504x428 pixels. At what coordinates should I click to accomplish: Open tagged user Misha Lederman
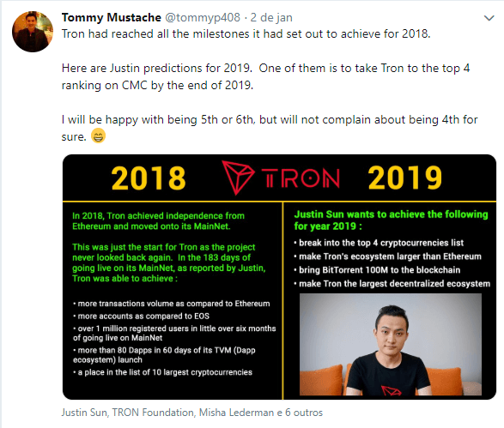236,413
